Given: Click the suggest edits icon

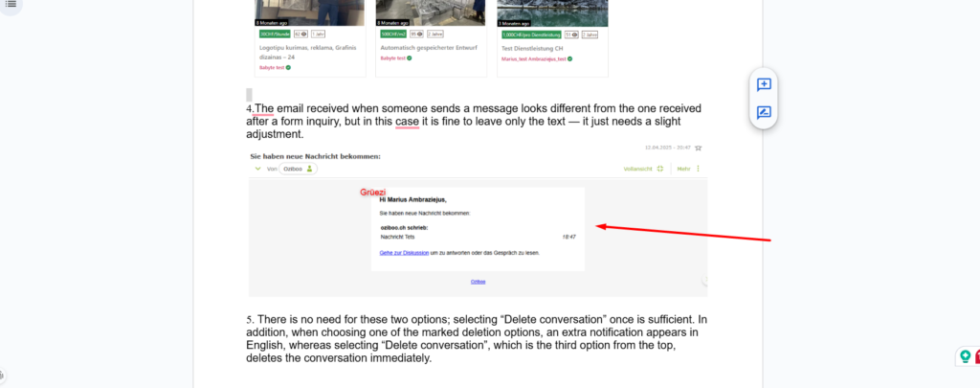Looking at the screenshot, I should (x=764, y=113).
